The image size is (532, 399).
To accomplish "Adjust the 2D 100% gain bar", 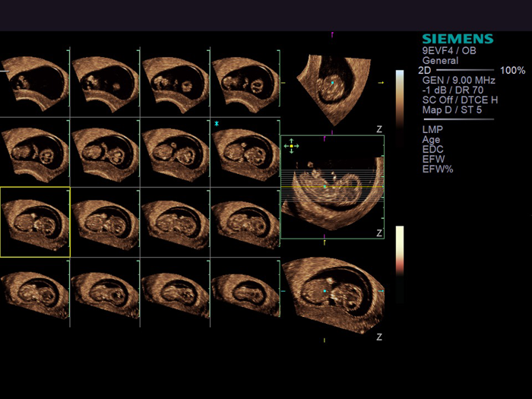I will (464, 70).
